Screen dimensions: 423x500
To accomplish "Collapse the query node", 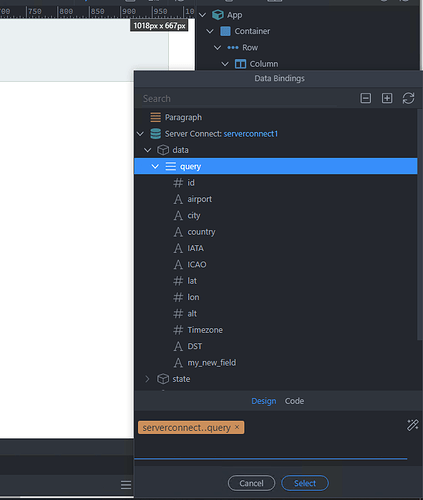I will pyautogui.click(x=155, y=166).
